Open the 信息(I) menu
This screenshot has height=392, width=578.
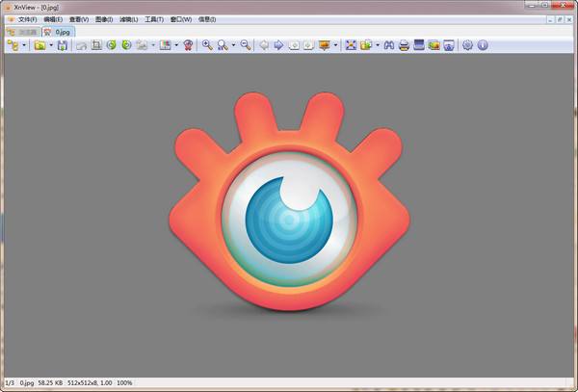(x=207, y=19)
